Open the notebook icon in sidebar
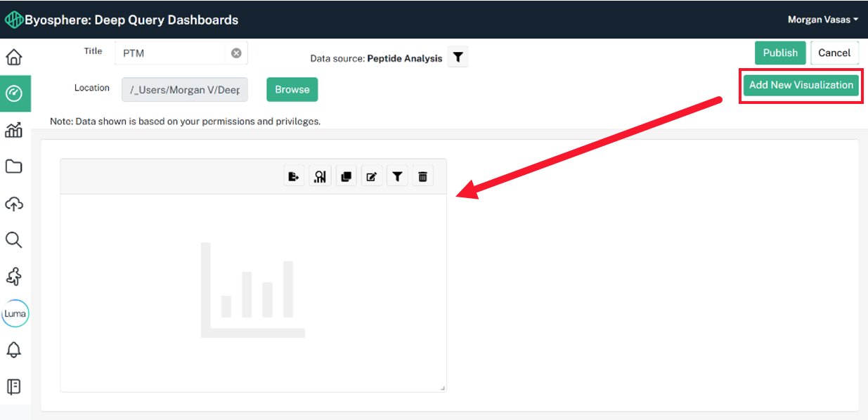Viewport: 868px width, 420px height. tap(14, 387)
